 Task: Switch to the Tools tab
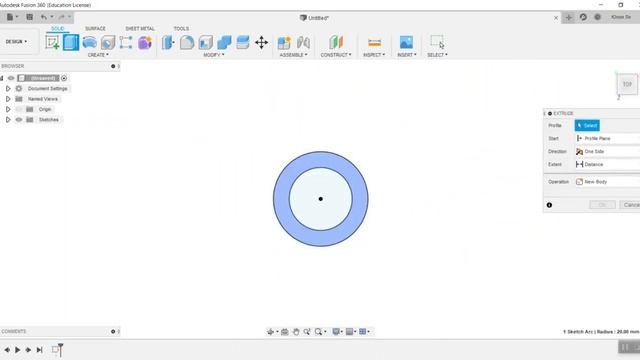pos(181,29)
